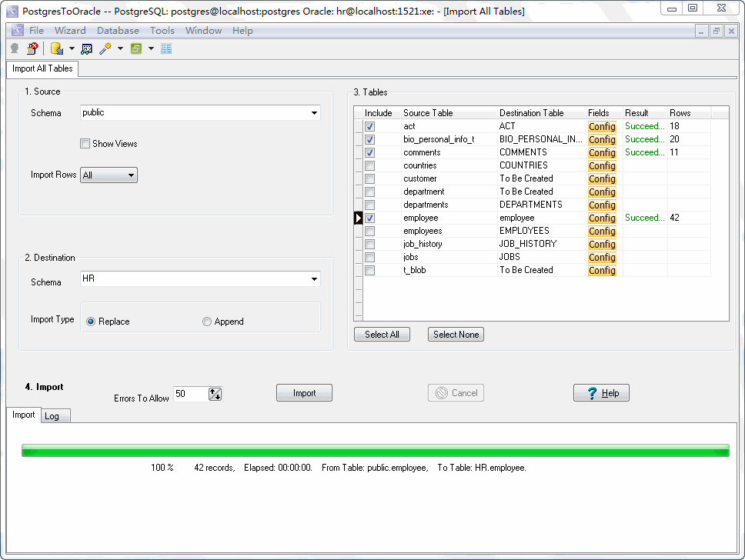Open the Database menu
745x560 pixels.
point(118,31)
